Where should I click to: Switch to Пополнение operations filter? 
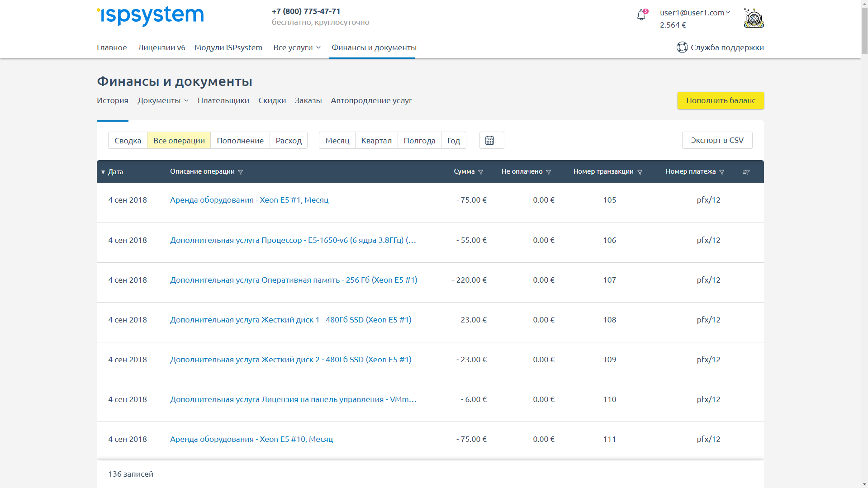(x=240, y=141)
